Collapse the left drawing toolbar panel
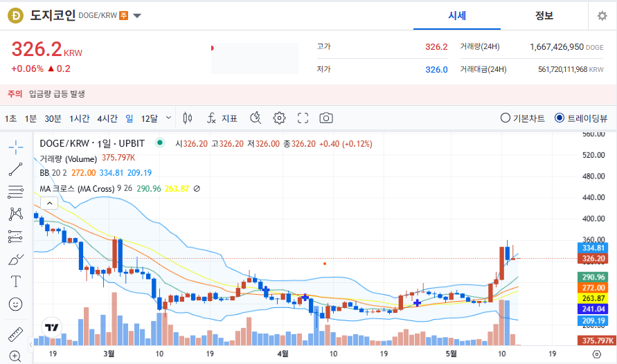 click(x=30, y=345)
